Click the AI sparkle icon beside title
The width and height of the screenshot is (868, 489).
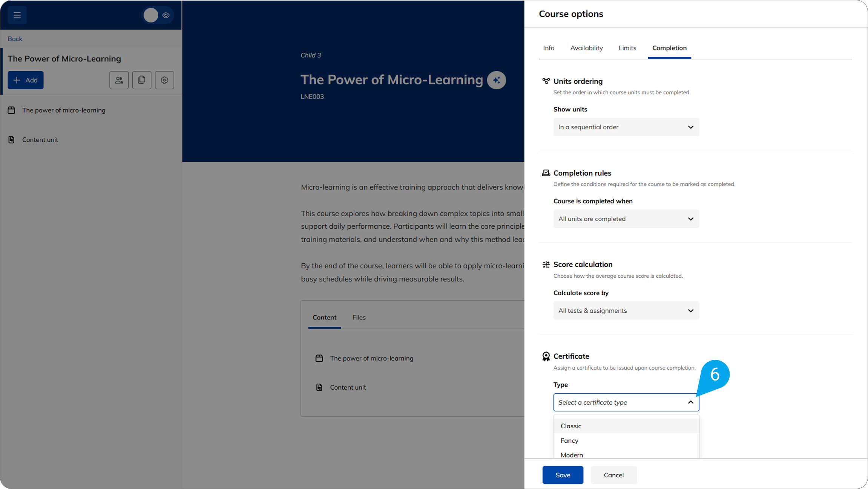point(496,80)
